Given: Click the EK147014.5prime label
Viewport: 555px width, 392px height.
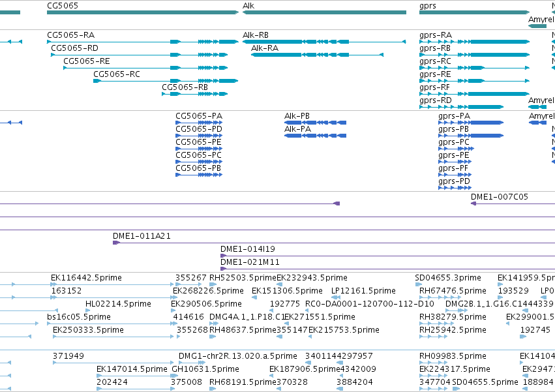Looking at the screenshot, I should (132, 369).
